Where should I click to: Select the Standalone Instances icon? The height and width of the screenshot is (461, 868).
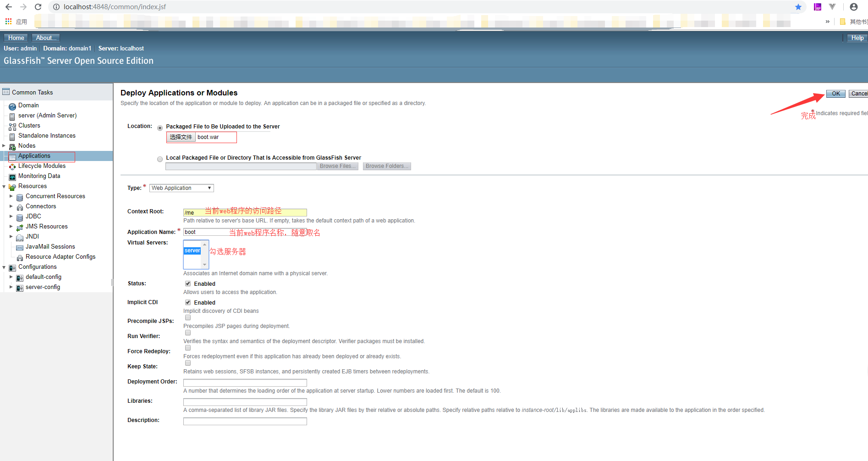[x=12, y=135]
